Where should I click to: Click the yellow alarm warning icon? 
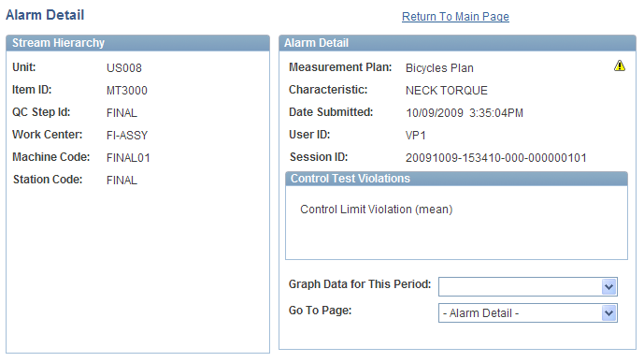[620, 65]
